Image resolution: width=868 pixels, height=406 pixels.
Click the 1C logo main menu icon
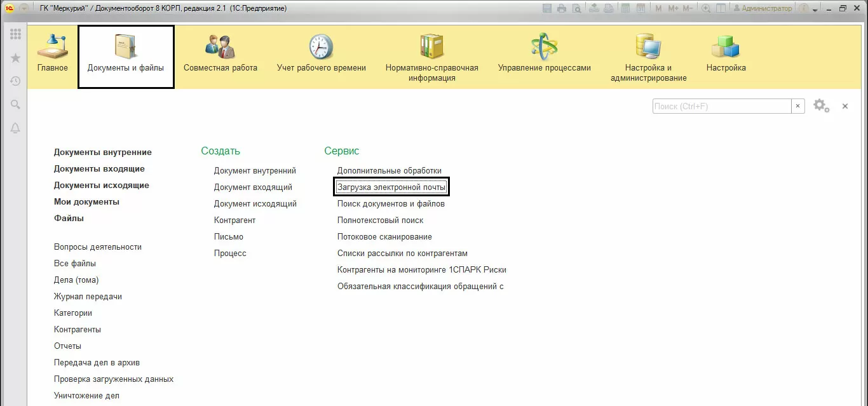click(10, 8)
